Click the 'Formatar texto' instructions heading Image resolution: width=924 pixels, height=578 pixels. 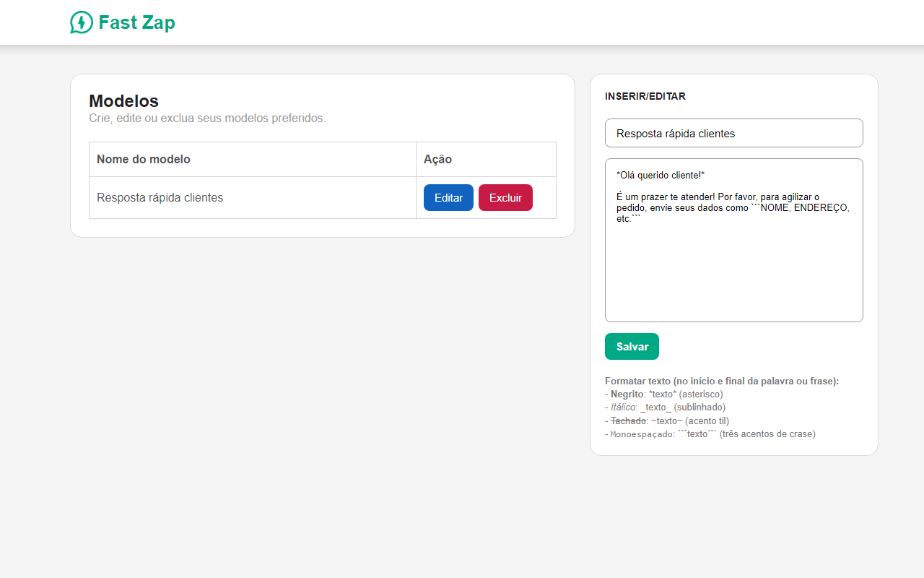point(722,381)
